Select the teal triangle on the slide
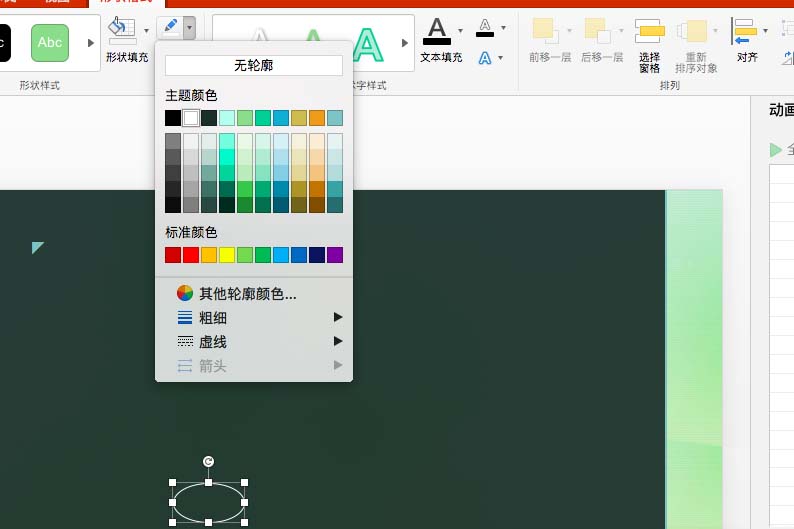Image resolution: width=794 pixels, height=529 pixels. pyautogui.click(x=37, y=247)
